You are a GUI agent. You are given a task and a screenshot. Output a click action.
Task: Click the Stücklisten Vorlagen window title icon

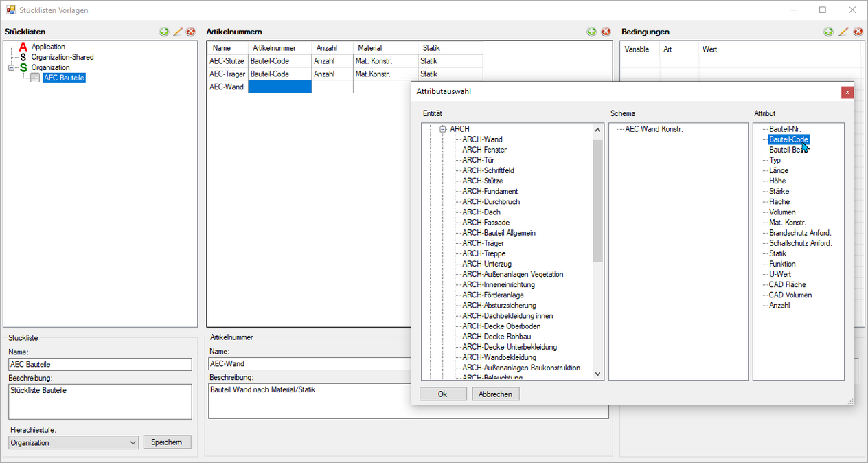click(10, 10)
